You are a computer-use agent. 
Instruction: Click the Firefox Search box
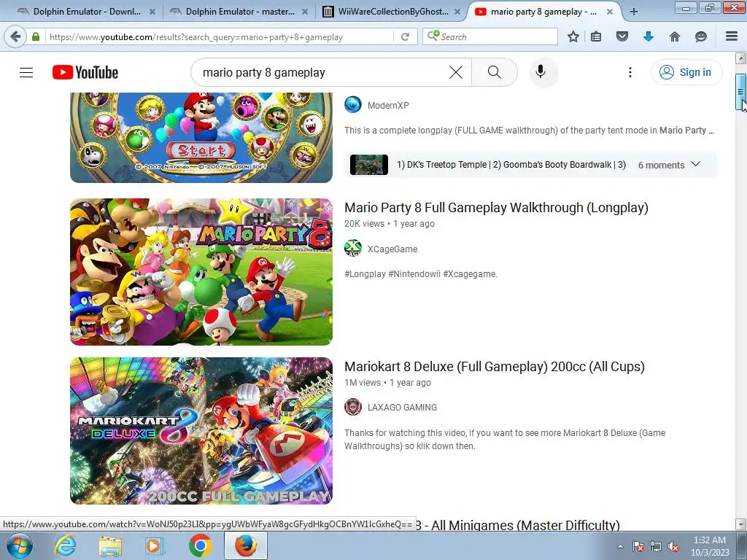489,36
